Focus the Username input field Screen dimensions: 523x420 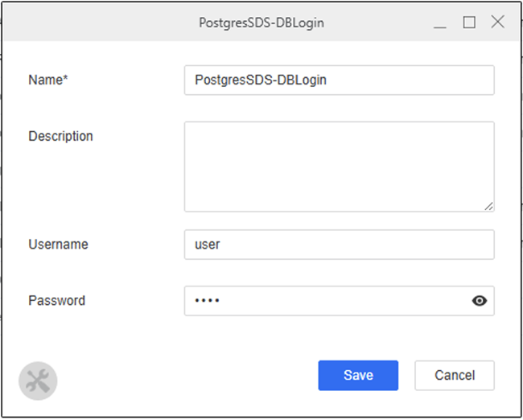pos(339,245)
